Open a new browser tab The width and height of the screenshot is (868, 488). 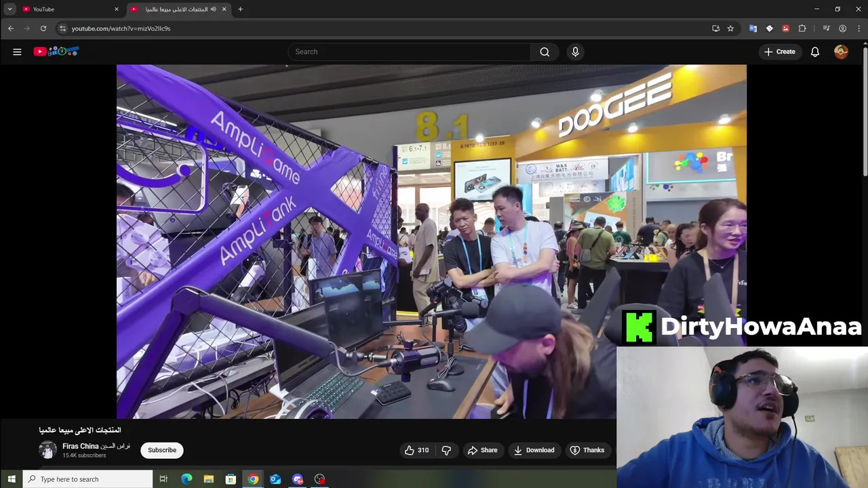[x=240, y=9]
